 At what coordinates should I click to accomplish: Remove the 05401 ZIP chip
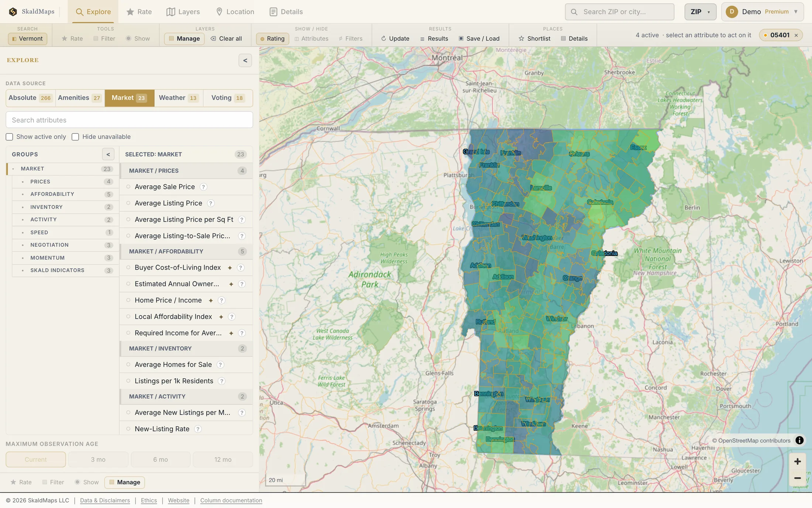click(x=796, y=35)
